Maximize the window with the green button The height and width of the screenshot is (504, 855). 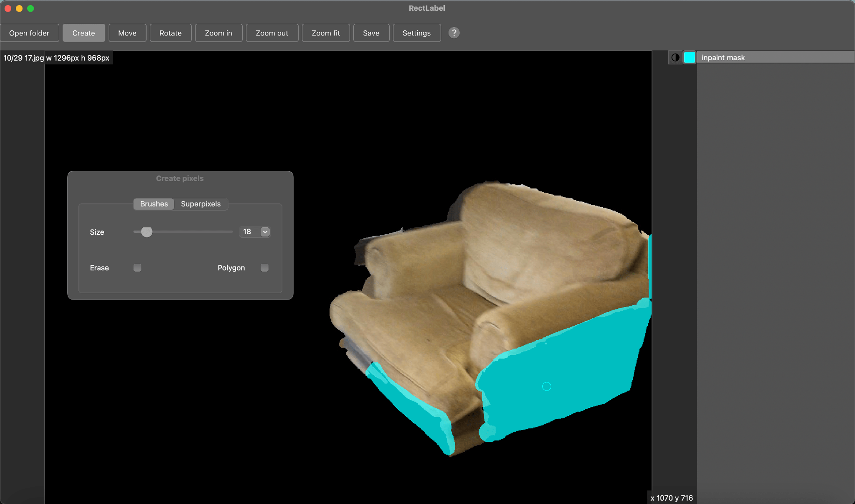(x=31, y=8)
